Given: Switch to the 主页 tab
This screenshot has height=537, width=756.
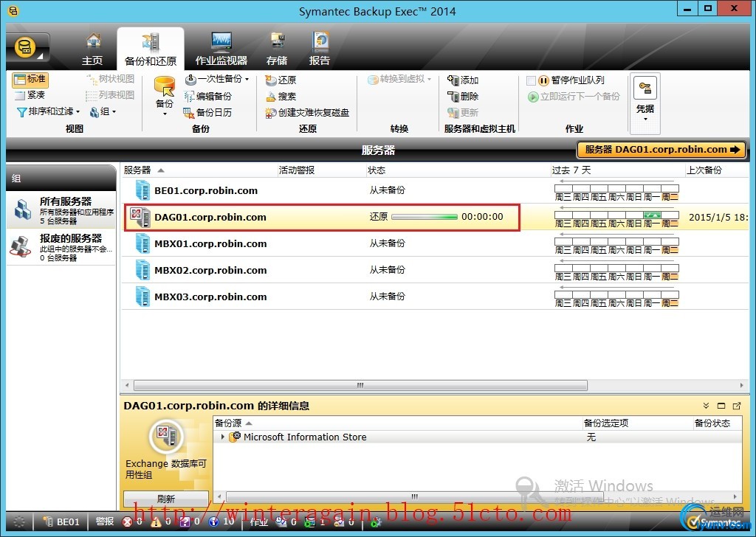Looking at the screenshot, I should tap(92, 50).
